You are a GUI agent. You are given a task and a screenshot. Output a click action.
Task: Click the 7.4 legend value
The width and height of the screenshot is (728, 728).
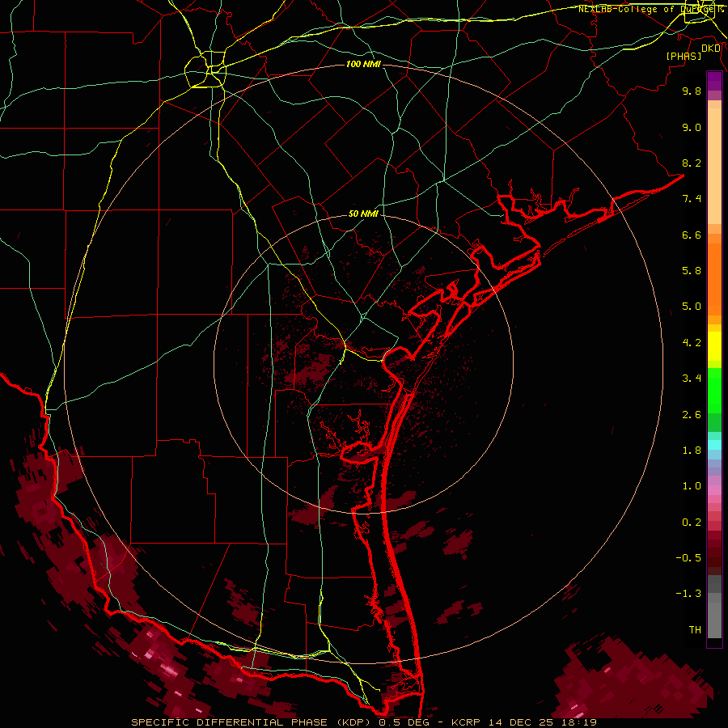(x=692, y=199)
